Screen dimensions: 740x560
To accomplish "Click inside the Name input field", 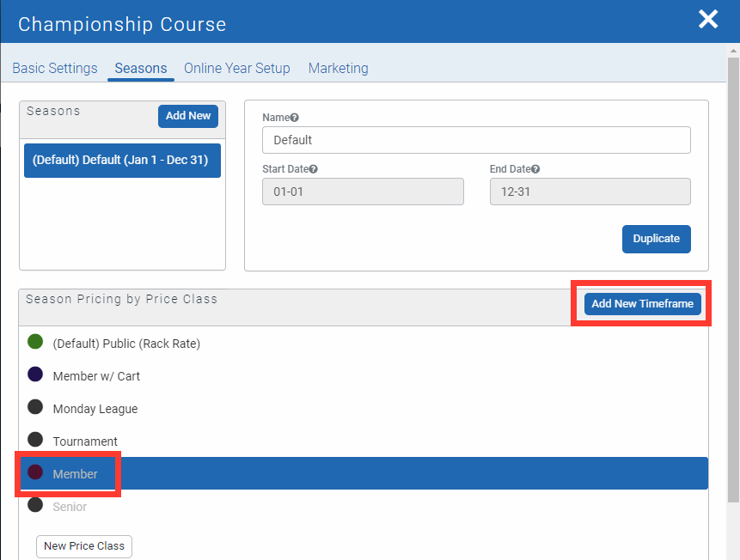I will tap(475, 139).
